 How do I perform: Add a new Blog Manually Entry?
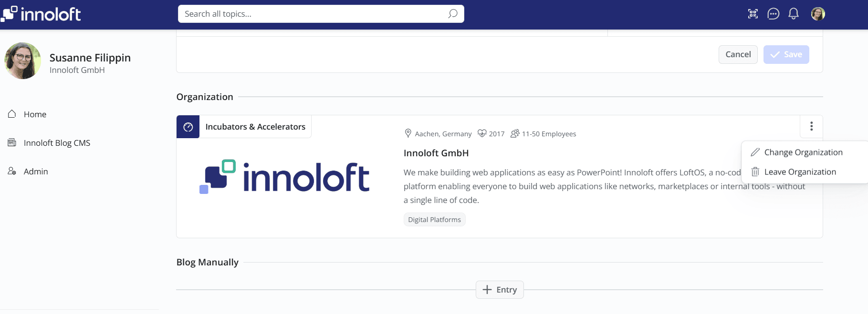[x=500, y=290]
